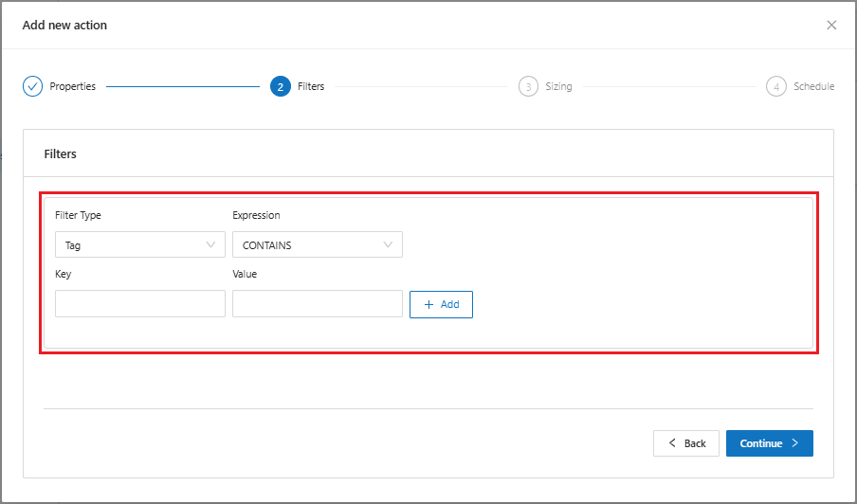Click the plus icon on Add button
857x504 pixels.
coord(428,304)
